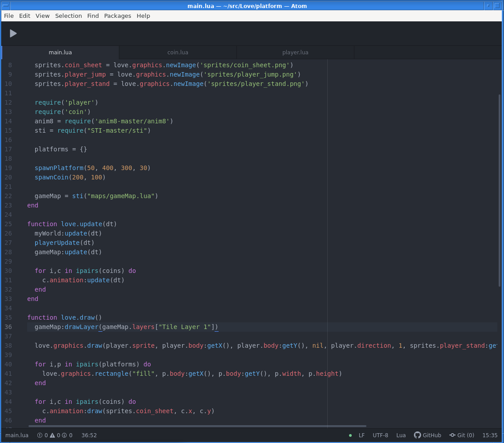
Task: Click 'sprites/player_jump.png' string on line 9
Action: 250,75
